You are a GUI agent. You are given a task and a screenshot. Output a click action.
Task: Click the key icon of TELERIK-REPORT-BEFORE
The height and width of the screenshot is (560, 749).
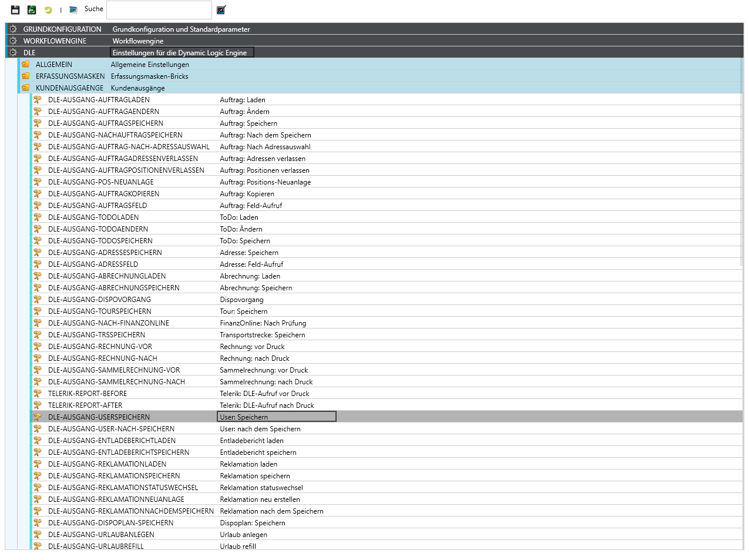click(x=38, y=393)
